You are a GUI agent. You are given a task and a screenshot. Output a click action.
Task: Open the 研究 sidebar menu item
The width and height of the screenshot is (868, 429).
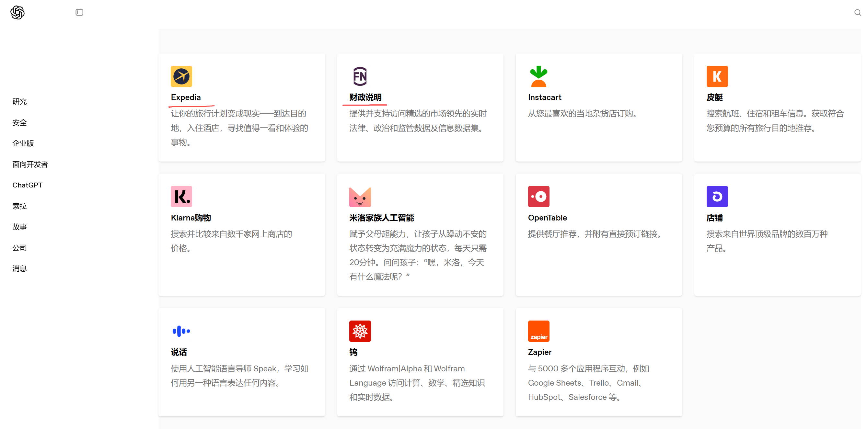(19, 102)
